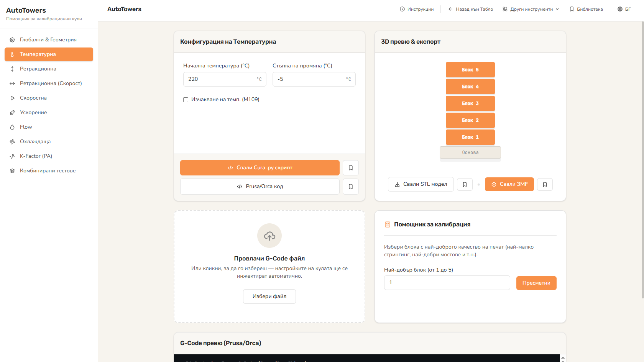
Task: Go to Ретракционна (Скорост) section
Action: click(x=49, y=83)
